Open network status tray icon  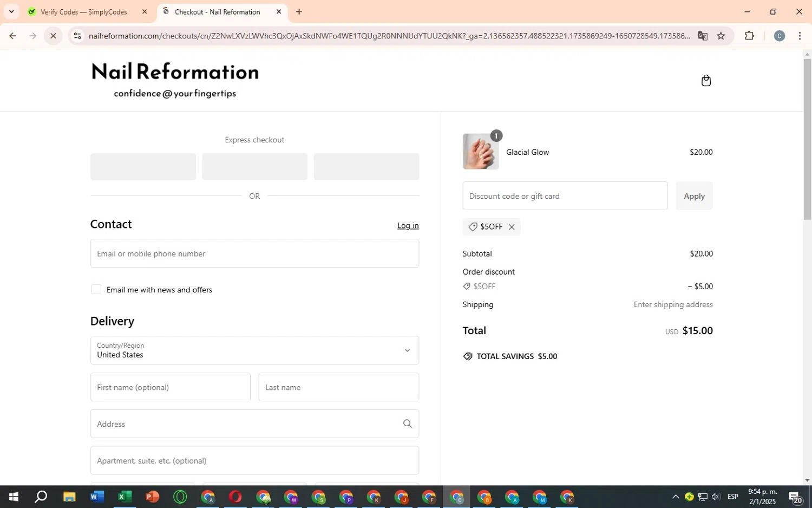tap(703, 497)
